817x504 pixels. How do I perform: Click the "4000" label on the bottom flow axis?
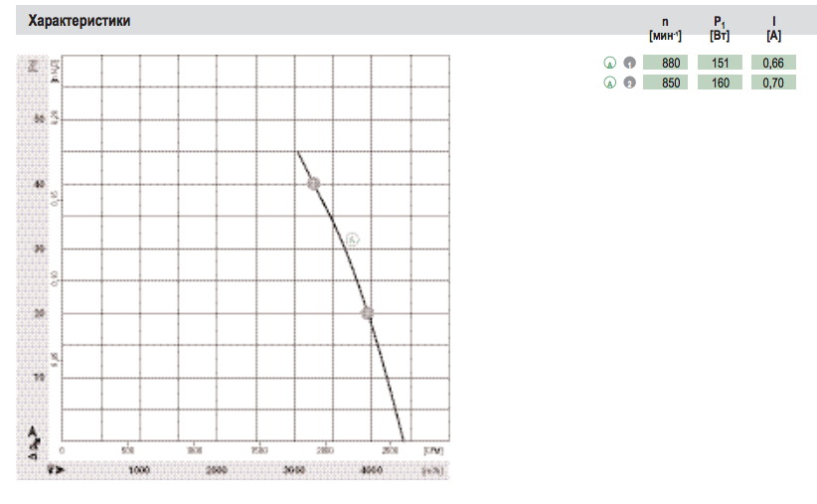372,470
